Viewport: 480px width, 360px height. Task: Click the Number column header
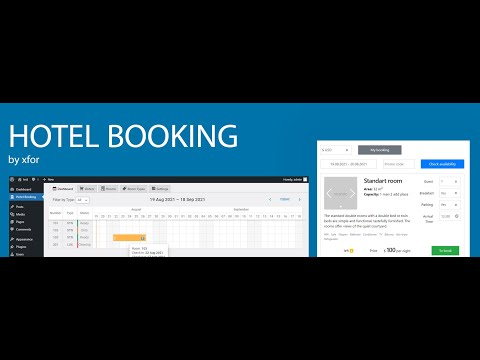[55, 213]
